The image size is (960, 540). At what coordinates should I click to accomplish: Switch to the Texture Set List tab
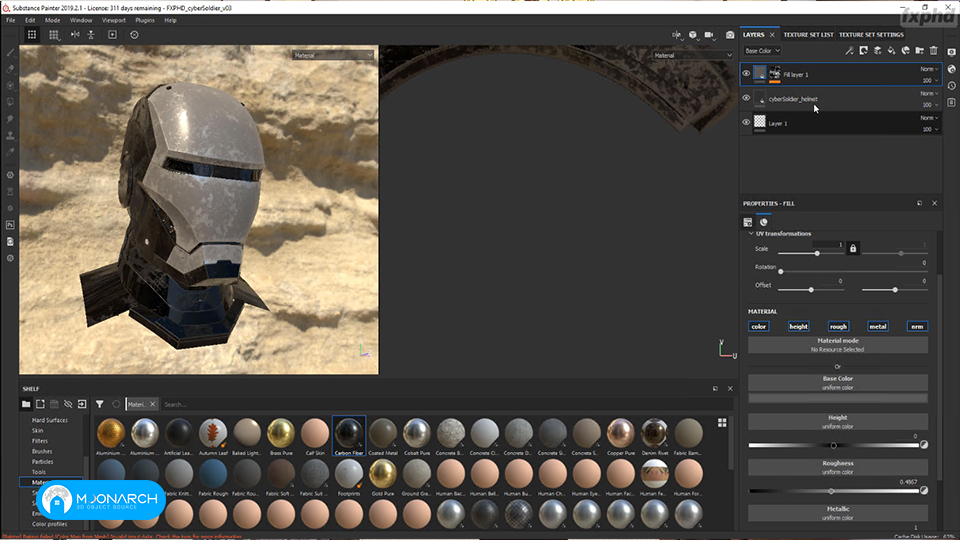(x=808, y=35)
